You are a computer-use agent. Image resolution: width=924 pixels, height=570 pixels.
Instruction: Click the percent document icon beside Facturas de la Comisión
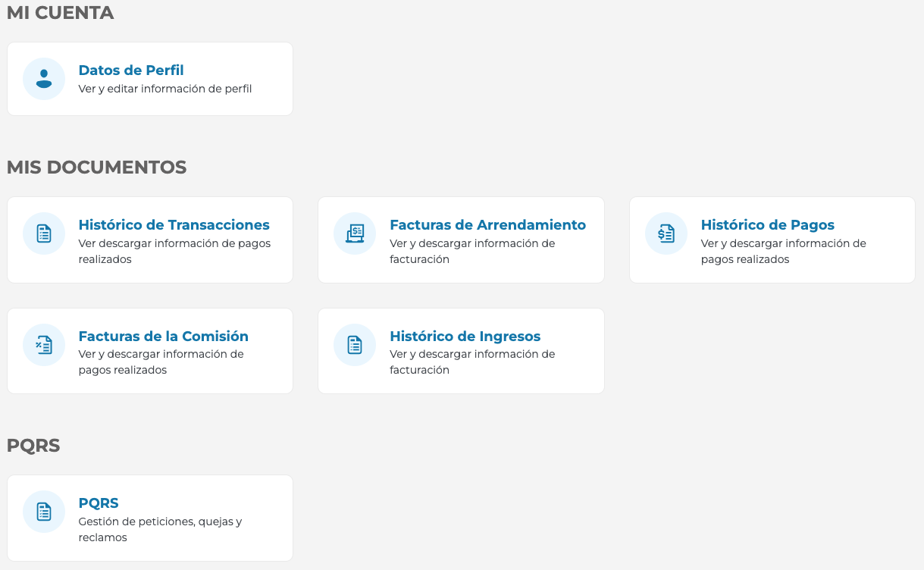click(x=44, y=345)
